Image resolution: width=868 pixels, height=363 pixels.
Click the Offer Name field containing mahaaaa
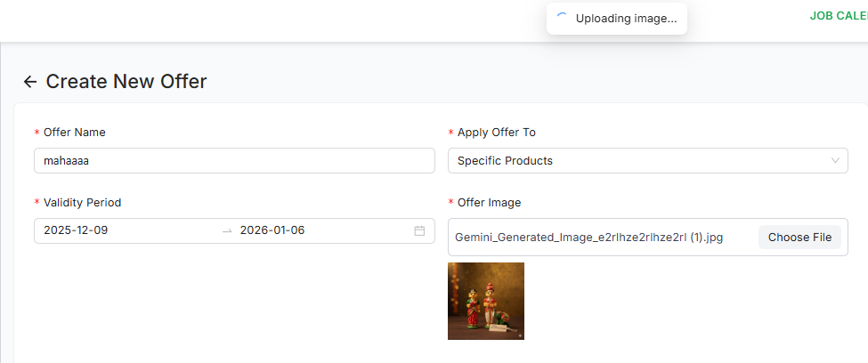[x=234, y=161]
